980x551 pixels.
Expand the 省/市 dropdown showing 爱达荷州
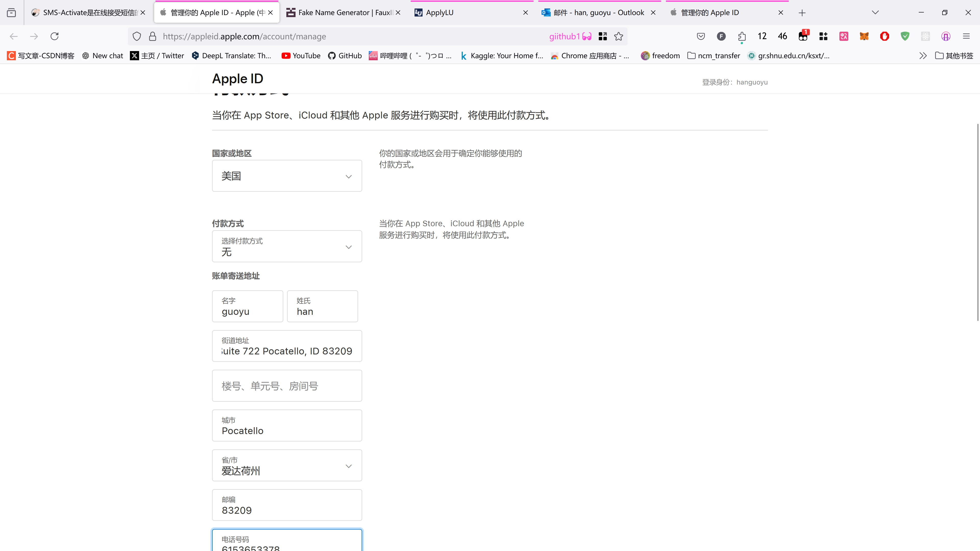point(287,465)
